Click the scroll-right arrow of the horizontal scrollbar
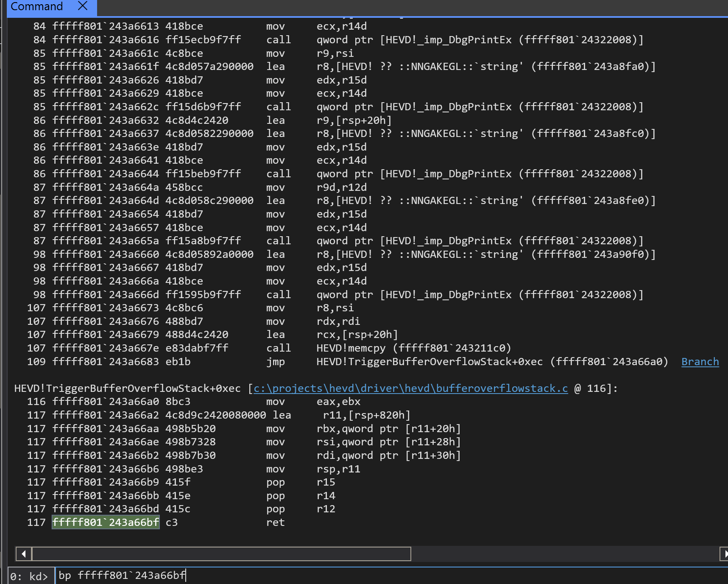 [724, 553]
